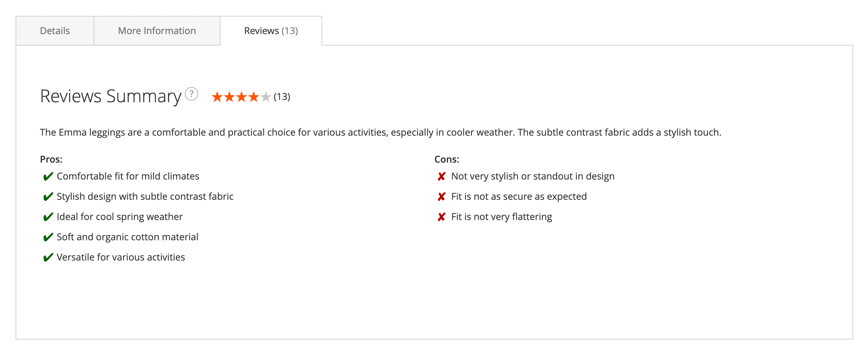Click the Emma leggings summary paragraph
This screenshot has width=868, height=355.
(380, 132)
